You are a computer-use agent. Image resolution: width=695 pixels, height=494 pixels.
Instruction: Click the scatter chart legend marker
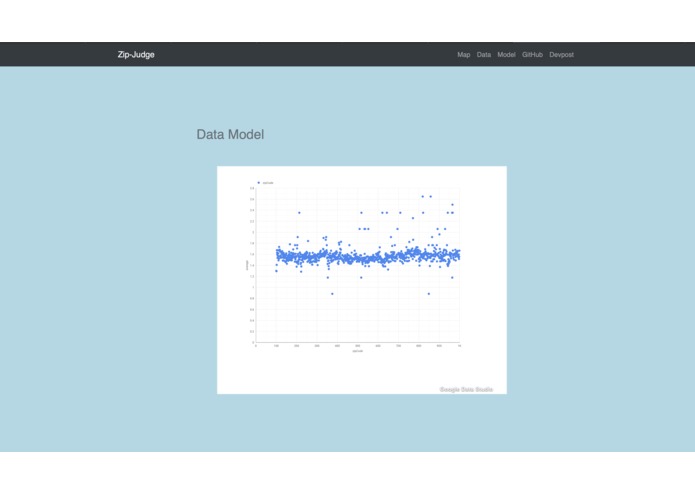coord(259,183)
